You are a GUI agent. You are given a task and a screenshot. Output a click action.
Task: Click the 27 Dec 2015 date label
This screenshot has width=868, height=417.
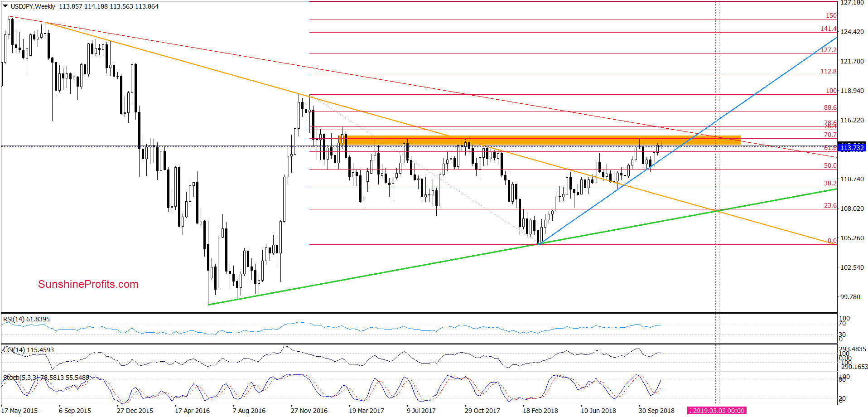[x=135, y=411]
